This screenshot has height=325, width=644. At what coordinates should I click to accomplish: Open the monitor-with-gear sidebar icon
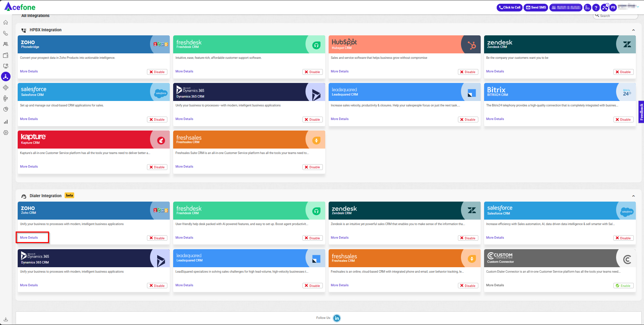pyautogui.click(x=6, y=66)
